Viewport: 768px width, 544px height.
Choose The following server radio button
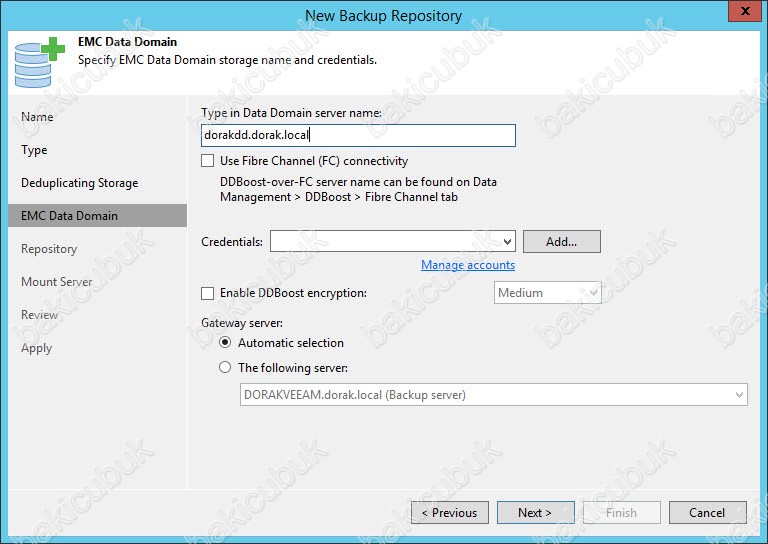point(225,367)
